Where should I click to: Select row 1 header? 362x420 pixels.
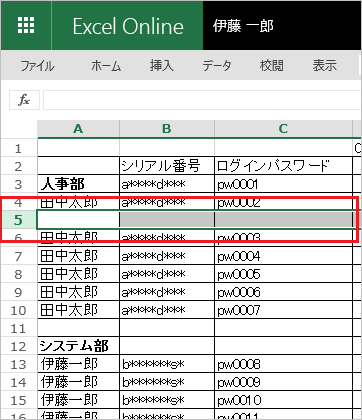18,148
